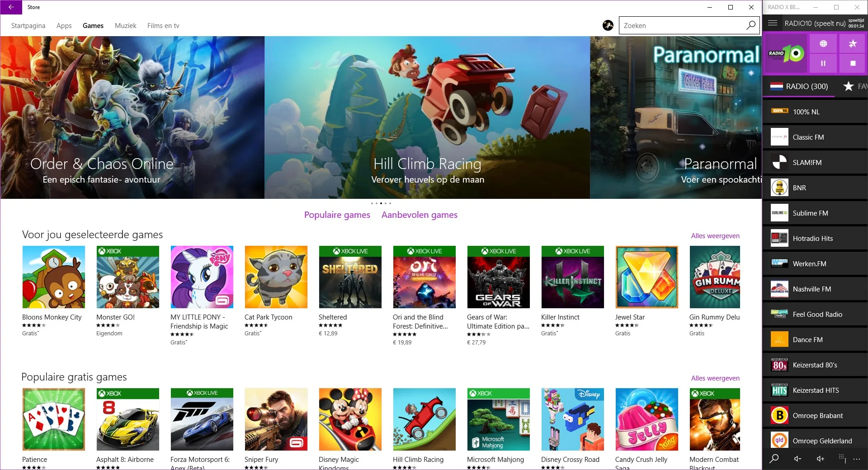
Task: Click the Zoeken search field
Action: (683, 25)
